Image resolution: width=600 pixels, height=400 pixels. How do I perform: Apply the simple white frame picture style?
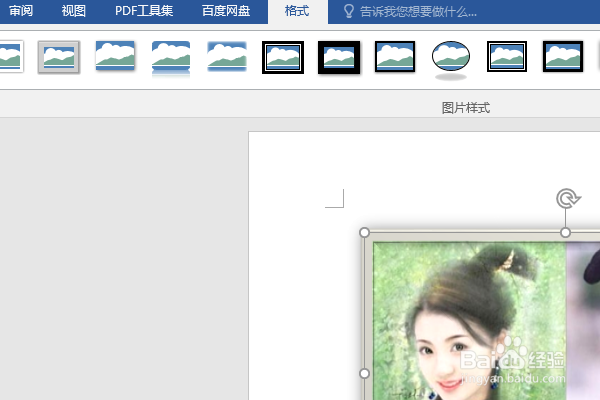coord(11,56)
